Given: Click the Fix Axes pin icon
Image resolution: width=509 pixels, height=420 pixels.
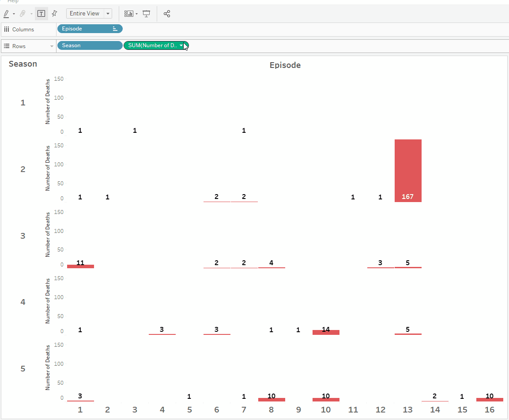Looking at the screenshot, I should click(55, 14).
